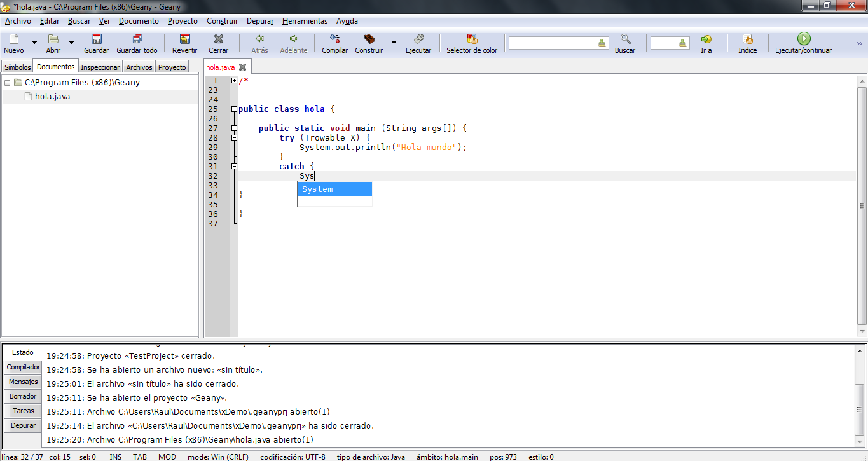868x461 pixels.
Task: Switch to the Inspeccionar sidebar tab
Action: [x=100, y=67]
